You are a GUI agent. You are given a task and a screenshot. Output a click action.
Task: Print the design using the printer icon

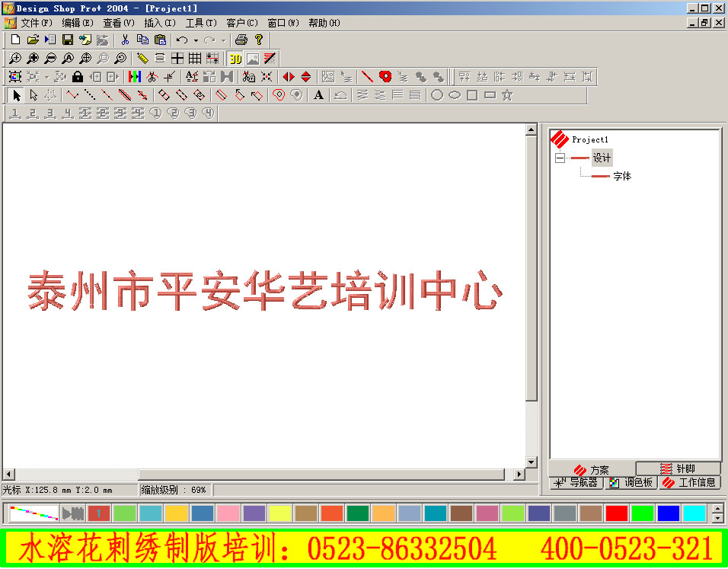242,40
